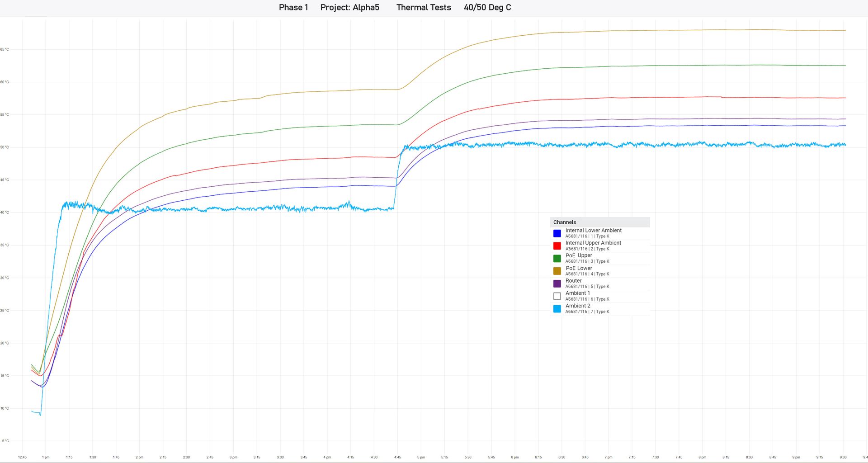868x463 pixels.
Task: Click the Channels panel header
Action: (564, 222)
